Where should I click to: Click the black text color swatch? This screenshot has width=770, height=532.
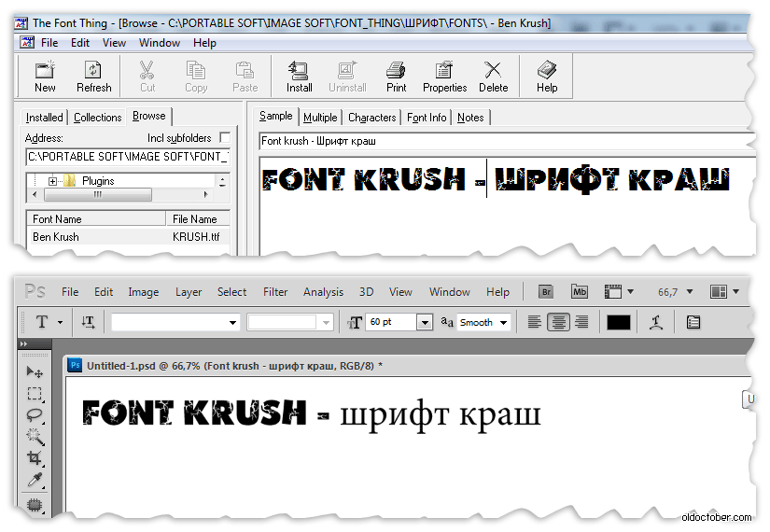[618, 323]
